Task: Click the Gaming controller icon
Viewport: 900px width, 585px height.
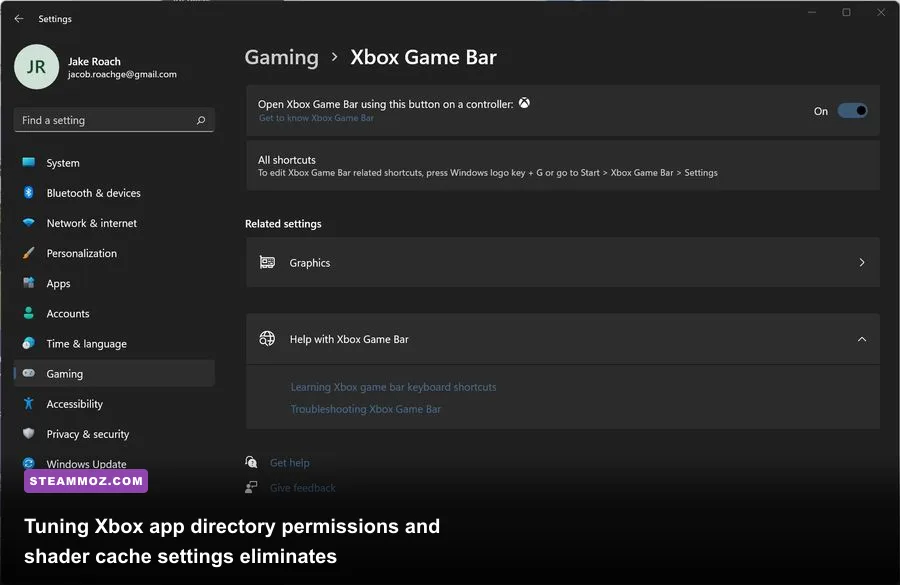Action: point(28,373)
